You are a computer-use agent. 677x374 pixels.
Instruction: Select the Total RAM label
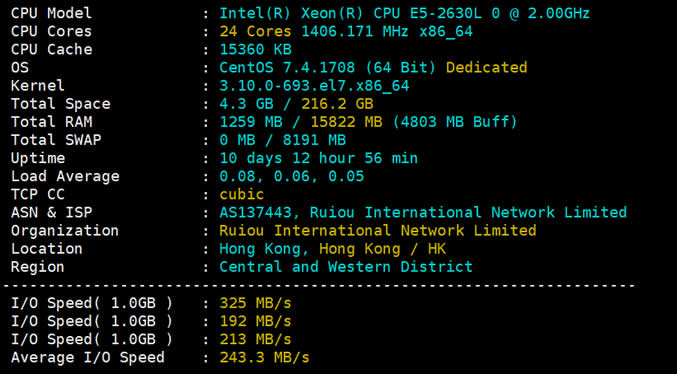pos(51,122)
